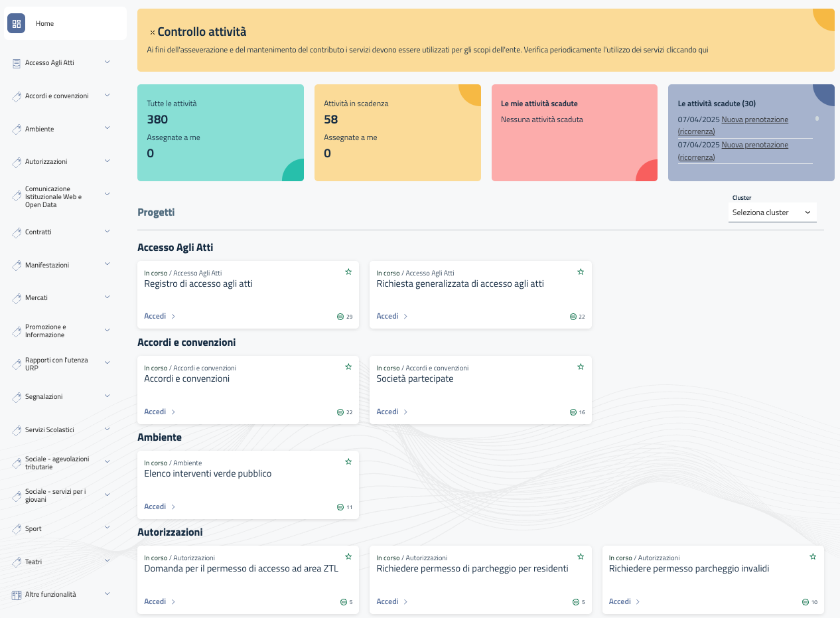Image resolution: width=840 pixels, height=618 pixels.
Task: Click the Servizi Scolastici sidebar icon
Action: click(x=15, y=429)
